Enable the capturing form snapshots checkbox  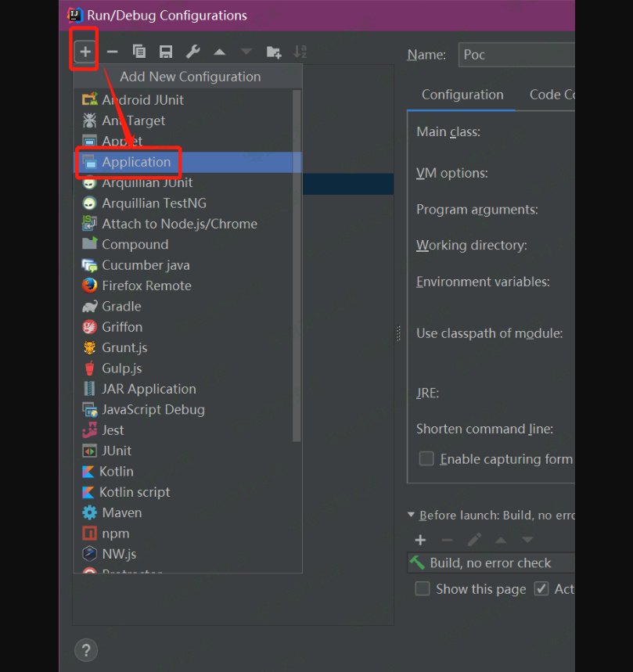coord(426,459)
